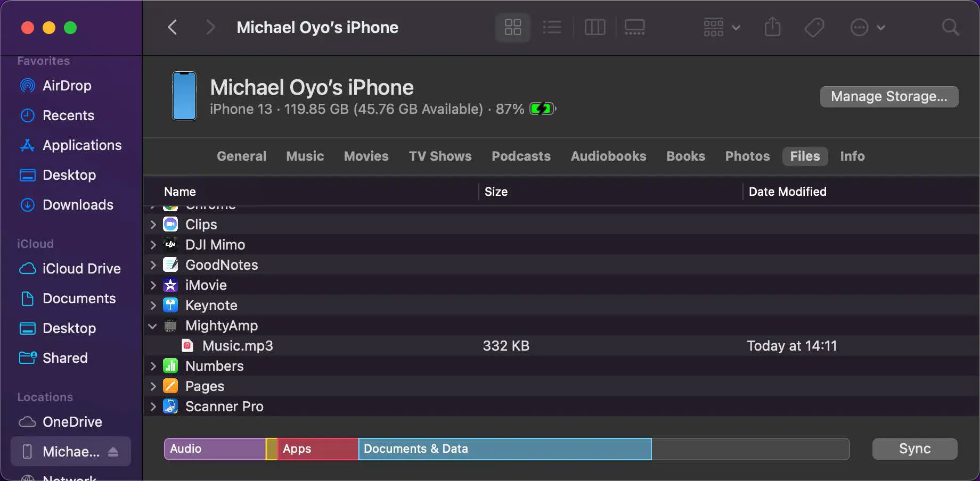Click the Documents & Data storage segment

click(x=504, y=449)
